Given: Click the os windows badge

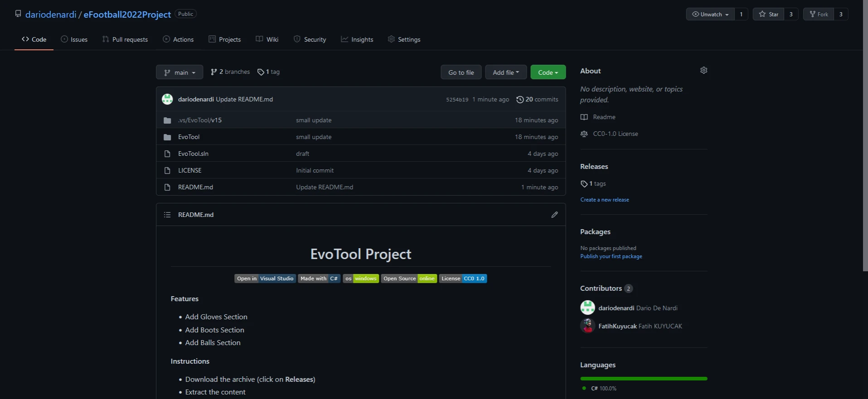Looking at the screenshot, I should 361,279.
